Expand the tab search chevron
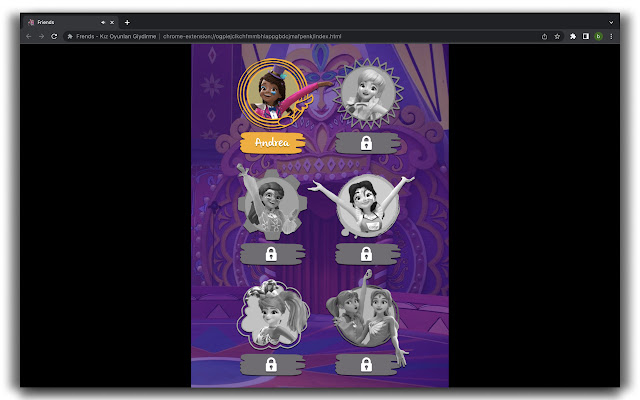Viewport: 640px width, 400px height. [611, 22]
